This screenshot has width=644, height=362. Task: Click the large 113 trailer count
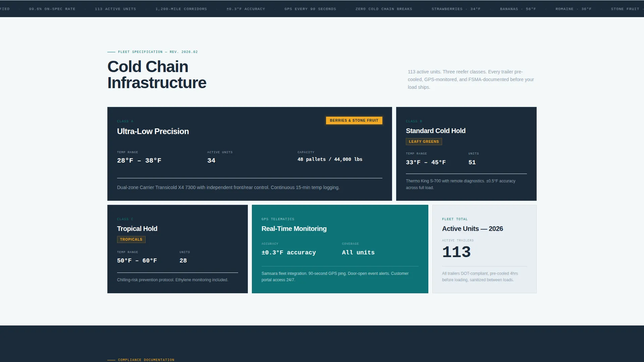click(456, 252)
